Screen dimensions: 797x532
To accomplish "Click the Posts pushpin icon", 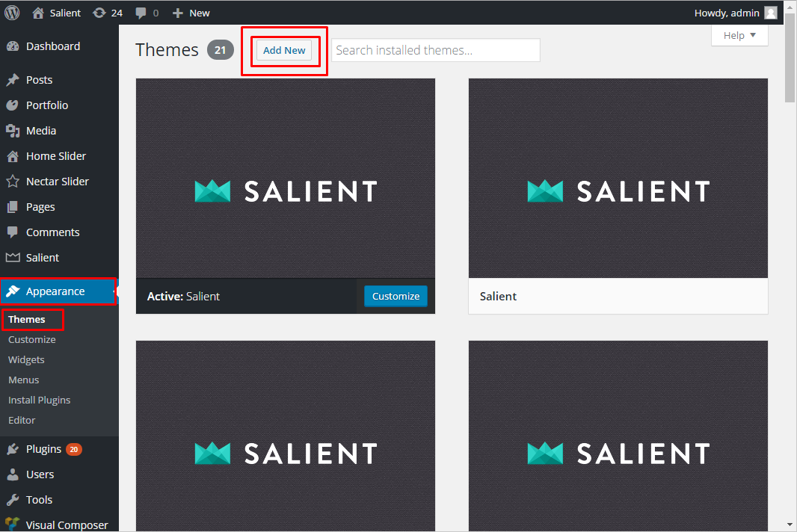I will point(13,80).
